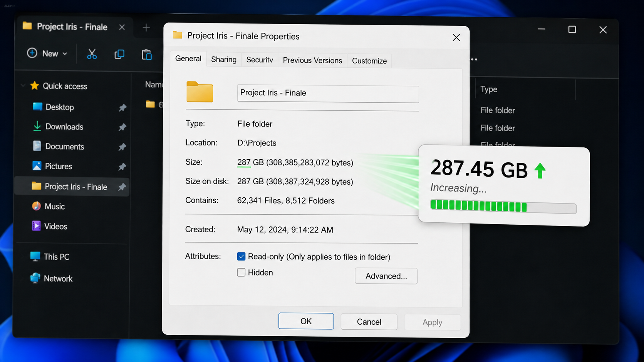
Task: Click the Copy icon in Explorer toolbar
Action: point(119,54)
